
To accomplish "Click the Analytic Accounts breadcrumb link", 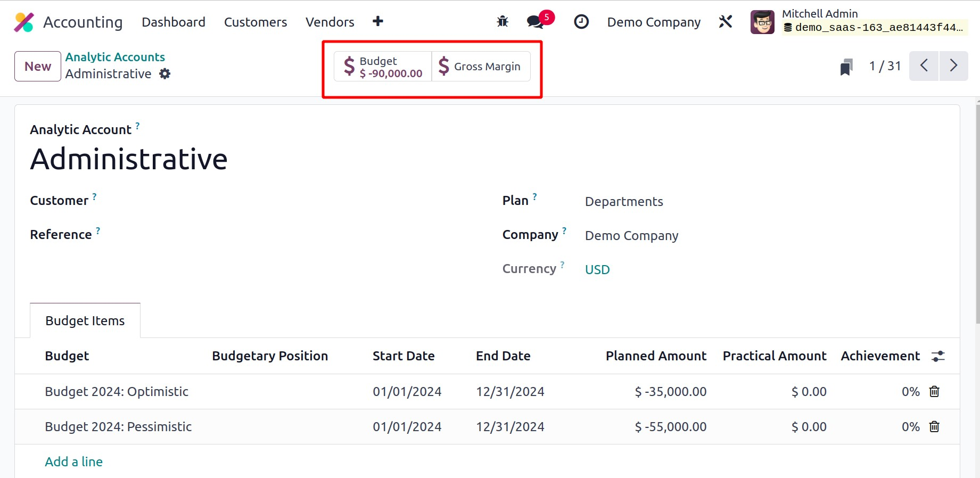I will click(x=115, y=57).
